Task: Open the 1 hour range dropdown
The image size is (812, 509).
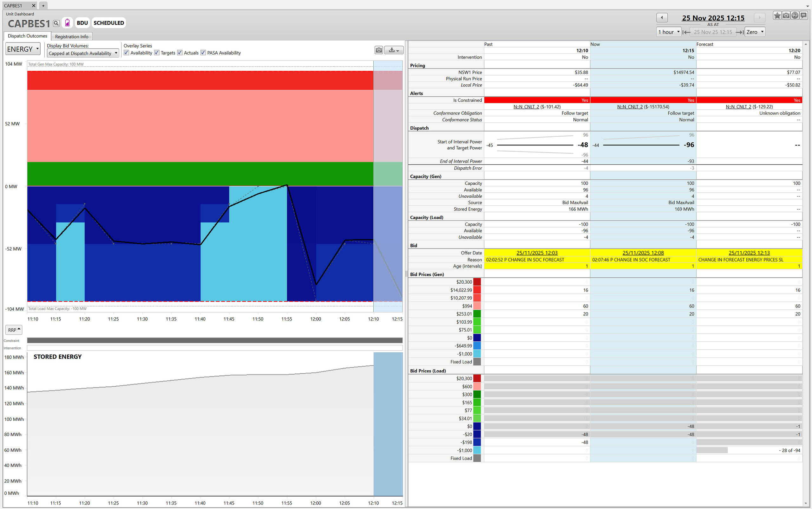Action: (x=669, y=32)
